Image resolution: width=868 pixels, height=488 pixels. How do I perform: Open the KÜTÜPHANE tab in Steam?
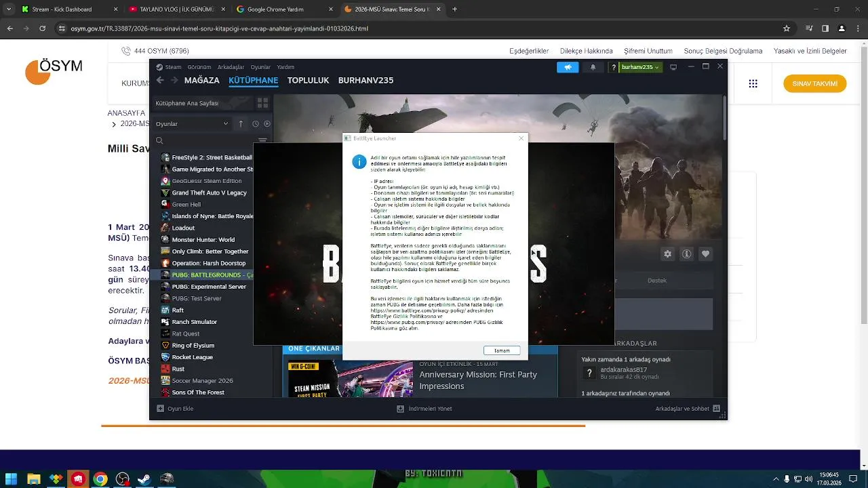[254, 80]
